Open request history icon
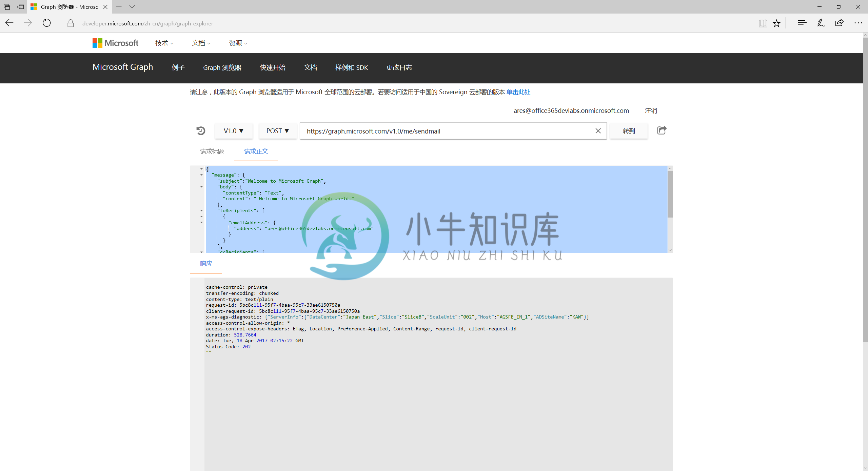Viewport: 868px width, 471px height. coord(201,131)
